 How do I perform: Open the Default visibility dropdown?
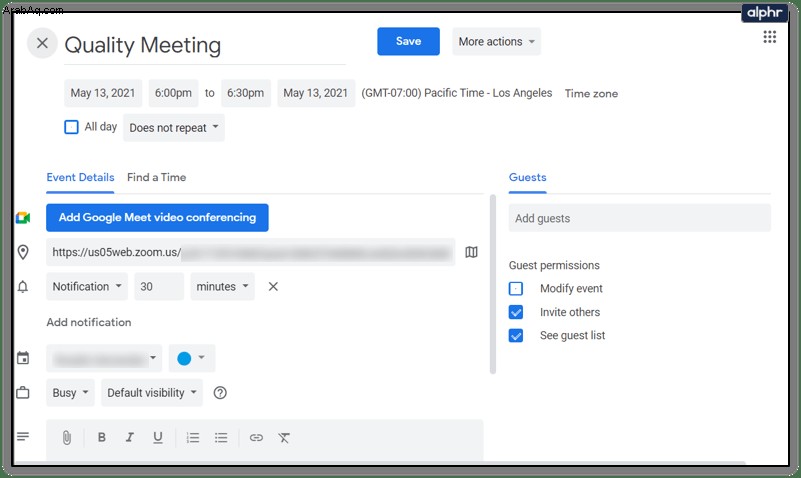pos(152,393)
